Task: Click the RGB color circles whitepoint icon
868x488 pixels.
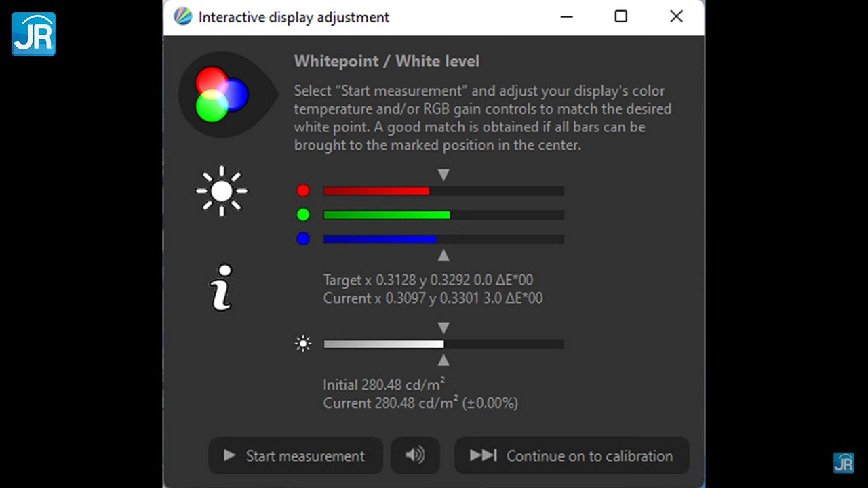Action: click(222, 95)
